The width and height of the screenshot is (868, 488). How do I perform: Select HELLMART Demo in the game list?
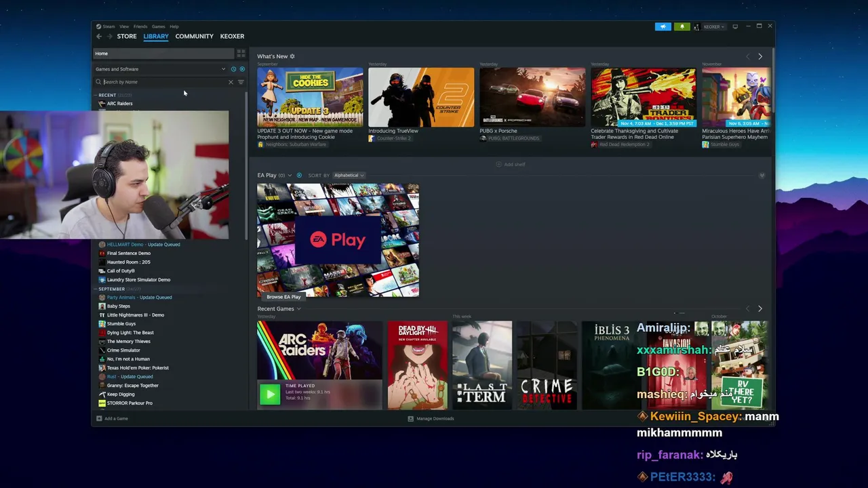click(139, 245)
